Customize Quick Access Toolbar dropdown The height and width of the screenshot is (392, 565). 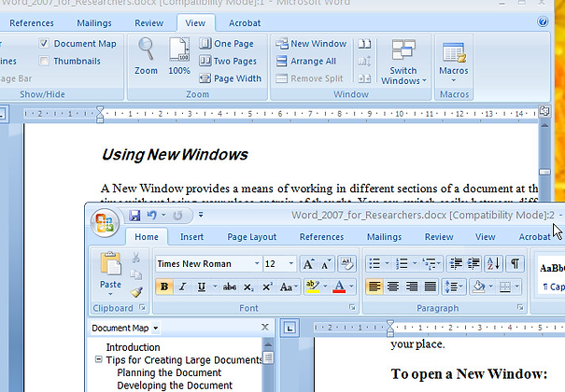tap(201, 215)
